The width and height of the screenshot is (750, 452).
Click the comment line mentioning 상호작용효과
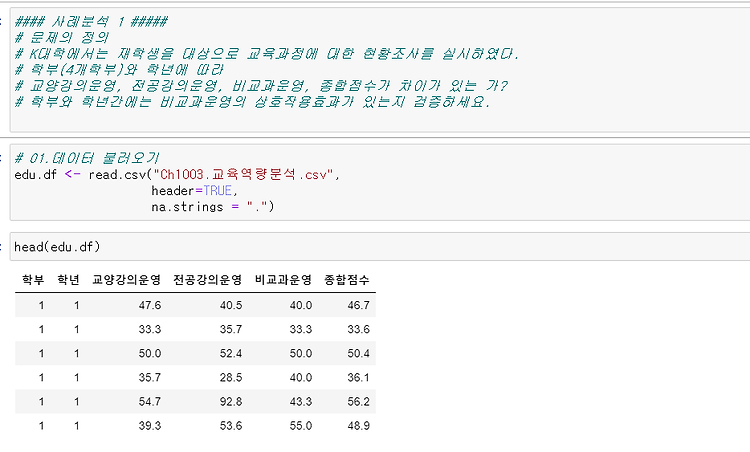[x=253, y=101]
